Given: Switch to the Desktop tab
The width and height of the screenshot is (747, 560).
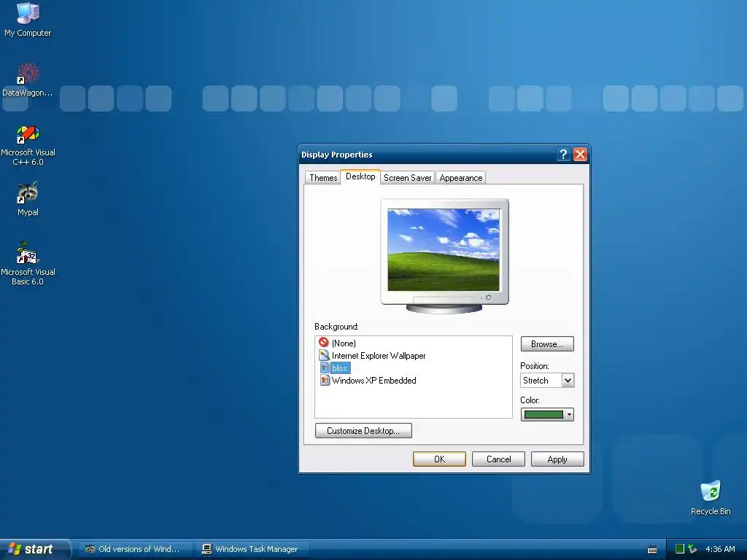Looking at the screenshot, I should pyautogui.click(x=360, y=176).
